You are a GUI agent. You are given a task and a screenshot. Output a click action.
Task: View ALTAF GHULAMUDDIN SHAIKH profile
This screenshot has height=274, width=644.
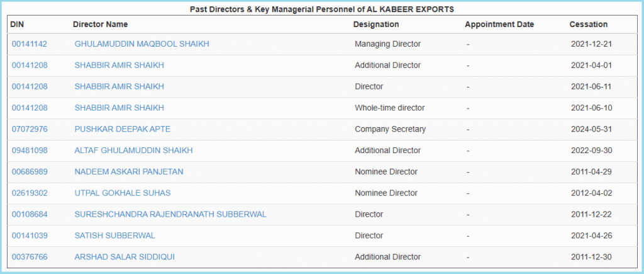click(133, 151)
